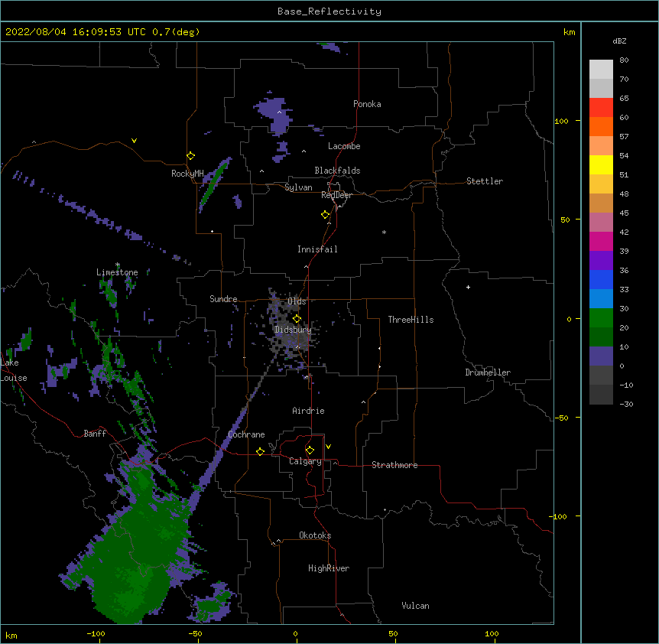The width and height of the screenshot is (659, 644).
Task: Click the Didsbury town label
Action: point(294,330)
